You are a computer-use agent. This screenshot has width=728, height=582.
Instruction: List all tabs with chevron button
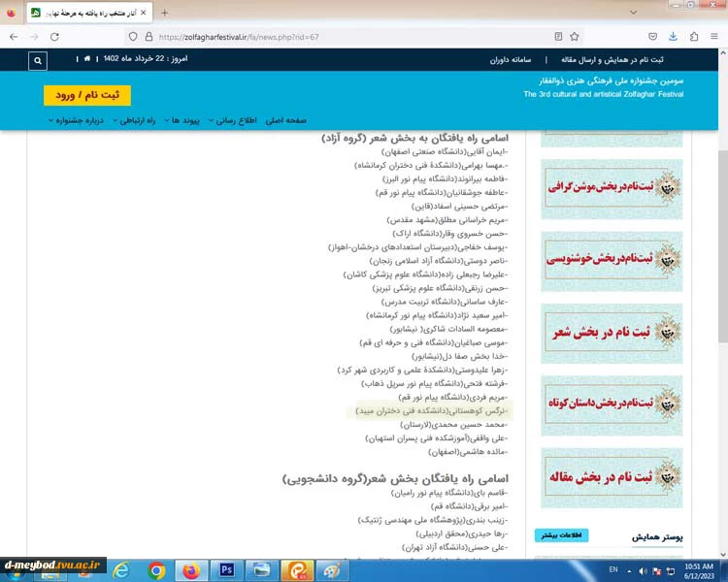click(633, 13)
